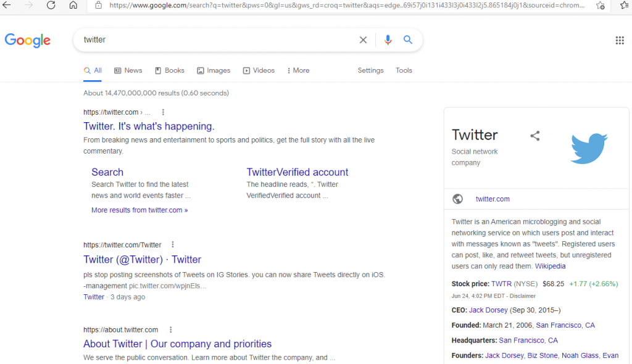Open the Twitter (@Twitter) result

[x=143, y=260]
